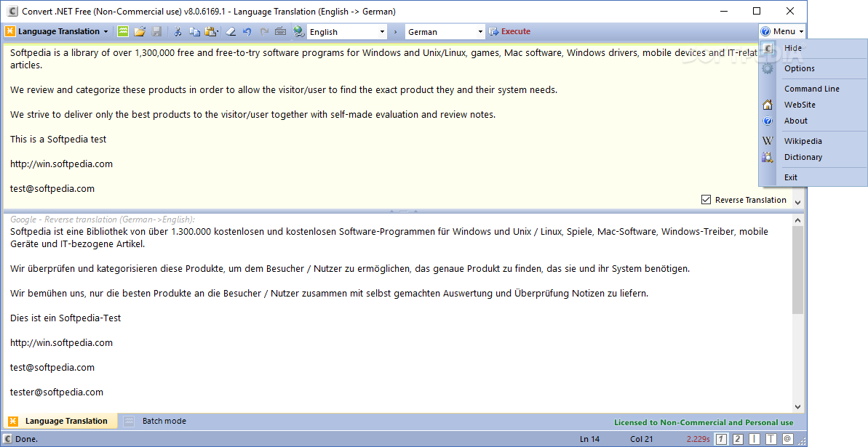Viewport: 868px width, 447px height.
Task: Click the copy icon in the toolbar
Action: click(194, 31)
